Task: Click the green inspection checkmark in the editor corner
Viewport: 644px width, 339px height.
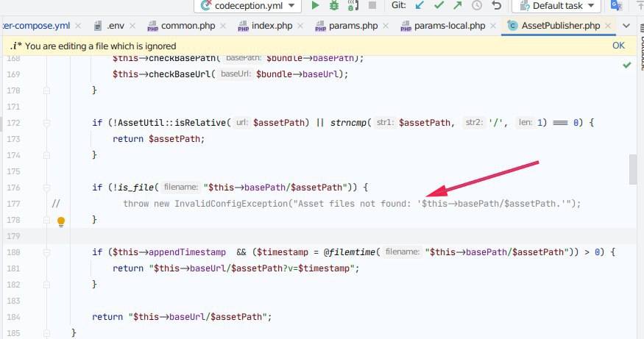Action: (x=627, y=65)
